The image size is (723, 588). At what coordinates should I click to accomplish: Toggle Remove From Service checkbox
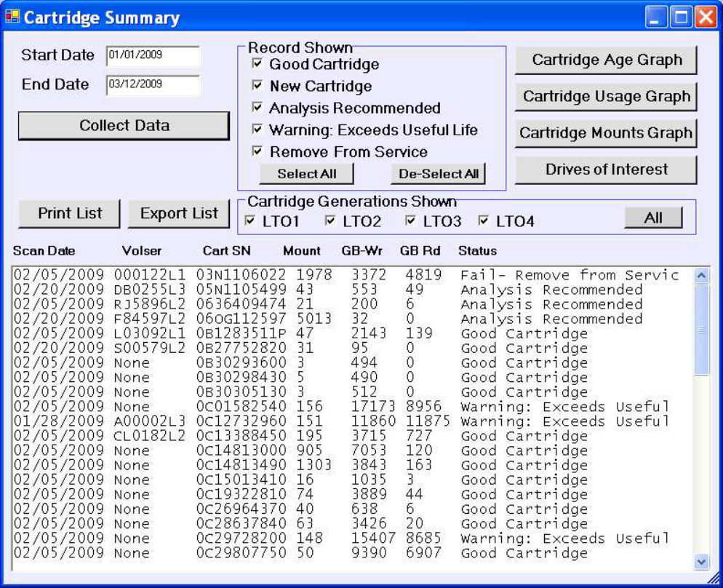(257, 151)
